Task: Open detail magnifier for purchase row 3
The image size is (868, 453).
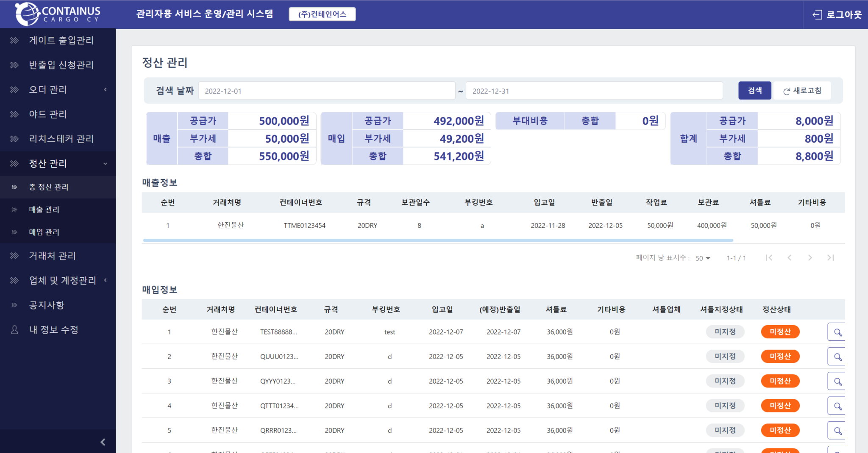Action: click(x=837, y=381)
